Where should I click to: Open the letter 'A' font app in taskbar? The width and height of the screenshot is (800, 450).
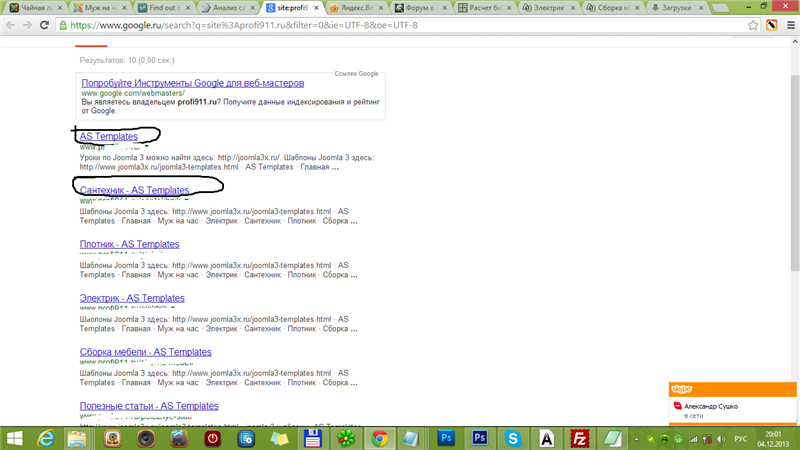(x=546, y=439)
